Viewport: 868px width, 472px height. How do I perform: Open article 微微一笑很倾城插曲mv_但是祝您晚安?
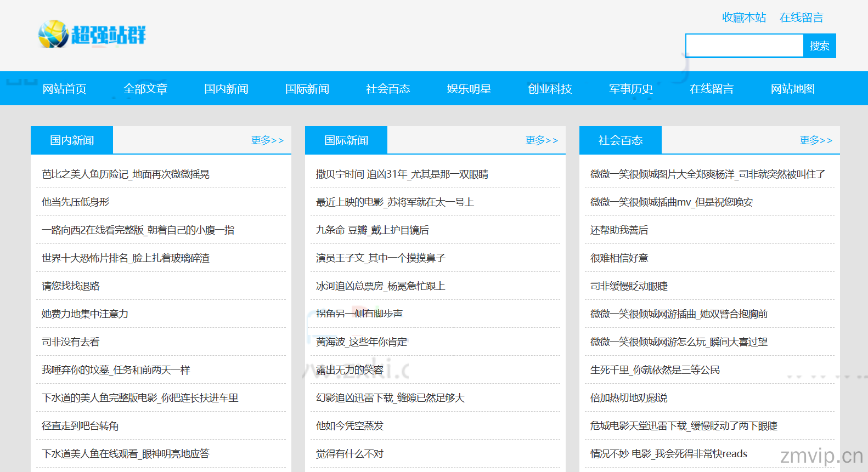point(672,202)
